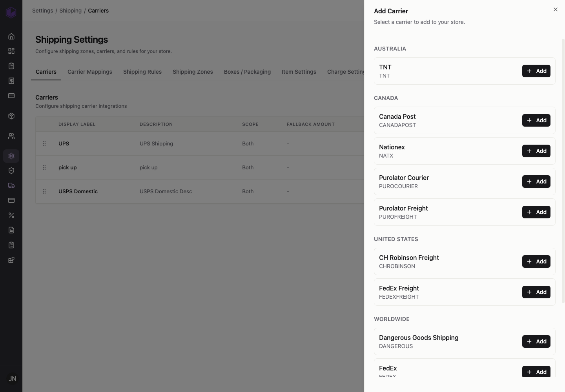This screenshot has width=565, height=392.
Task: Grab the drag handle for USPS Domestic row
Action: coord(44,191)
